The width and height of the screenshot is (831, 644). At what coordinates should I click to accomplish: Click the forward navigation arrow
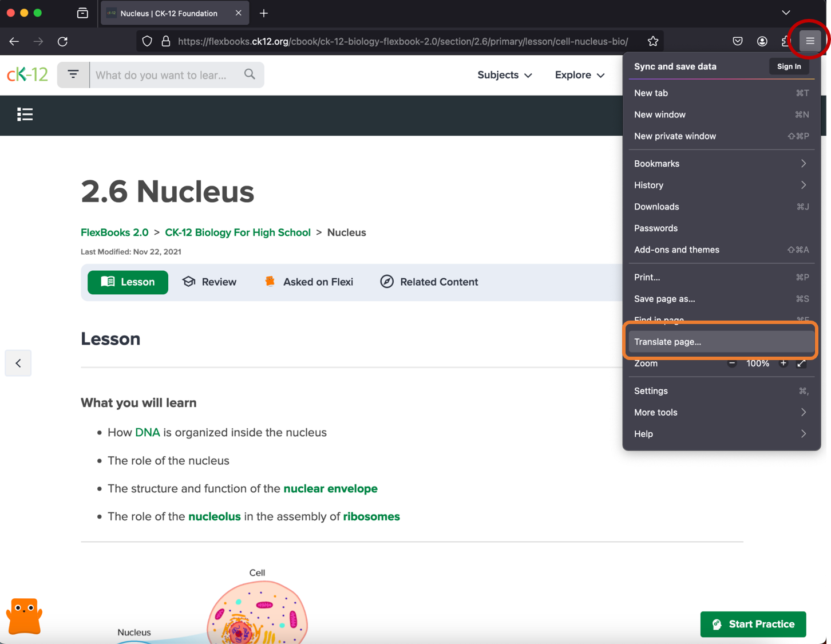tap(38, 41)
